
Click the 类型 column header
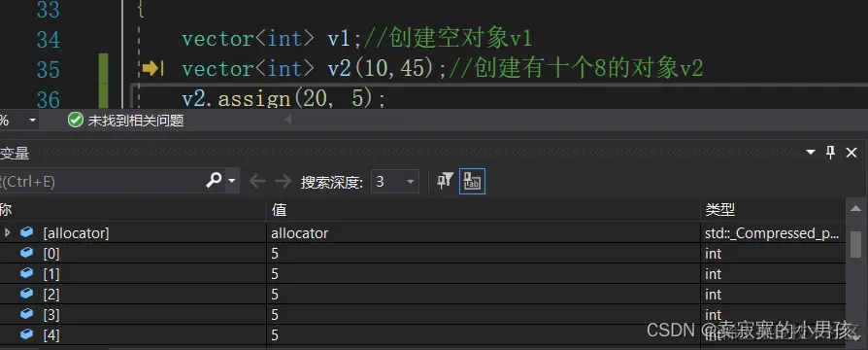773,210
